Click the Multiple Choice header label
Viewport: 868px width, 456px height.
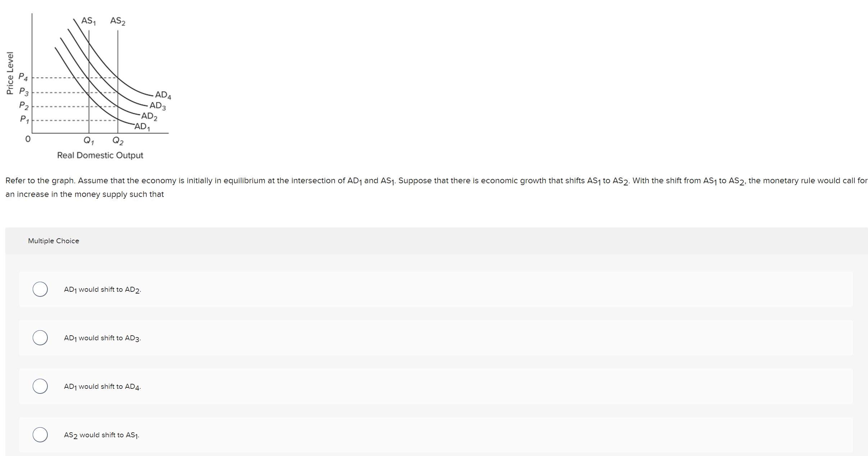[x=54, y=241]
